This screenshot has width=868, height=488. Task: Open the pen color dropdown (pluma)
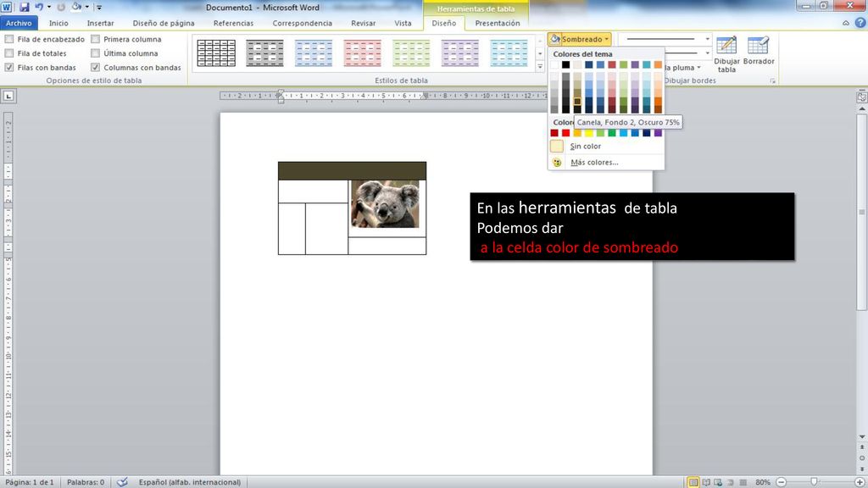coord(698,68)
